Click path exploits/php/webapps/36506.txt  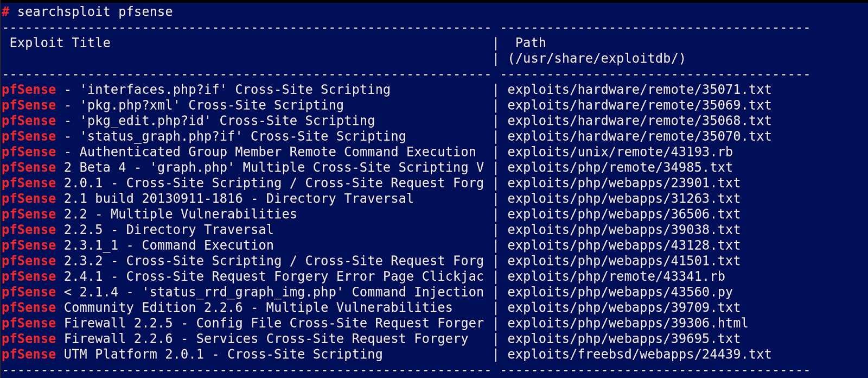tap(624, 215)
